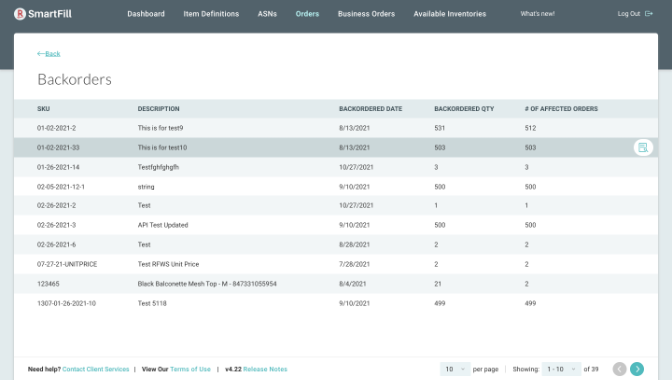
Task: Click the Log Out exit icon
Action: (x=649, y=14)
